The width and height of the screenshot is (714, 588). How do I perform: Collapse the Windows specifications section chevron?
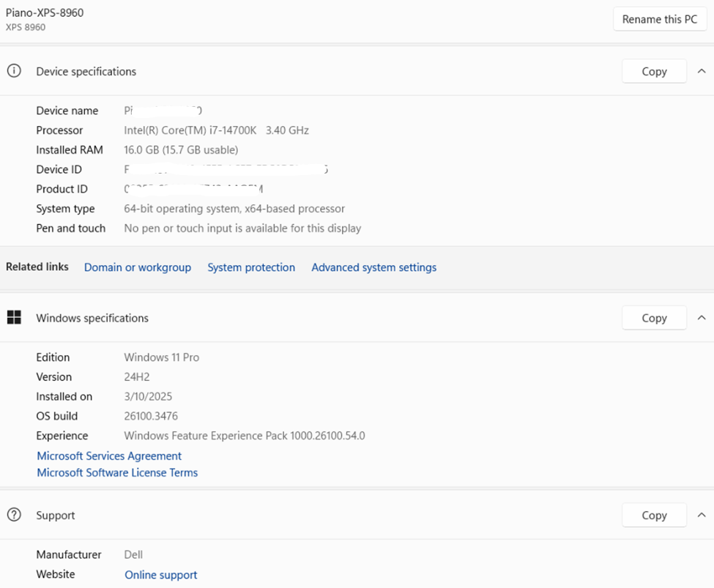(702, 318)
